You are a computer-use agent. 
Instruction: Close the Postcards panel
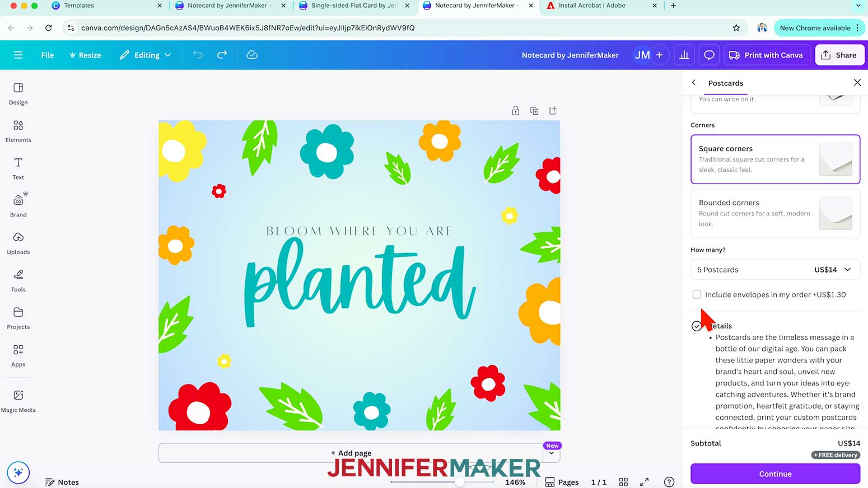coord(857,83)
